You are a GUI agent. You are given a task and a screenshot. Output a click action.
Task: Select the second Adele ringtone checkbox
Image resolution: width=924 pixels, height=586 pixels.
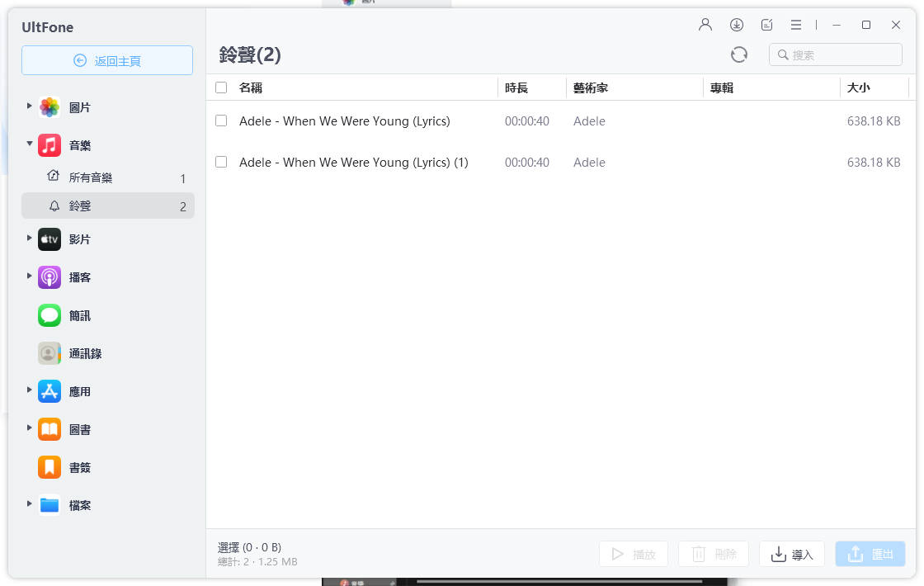click(221, 162)
